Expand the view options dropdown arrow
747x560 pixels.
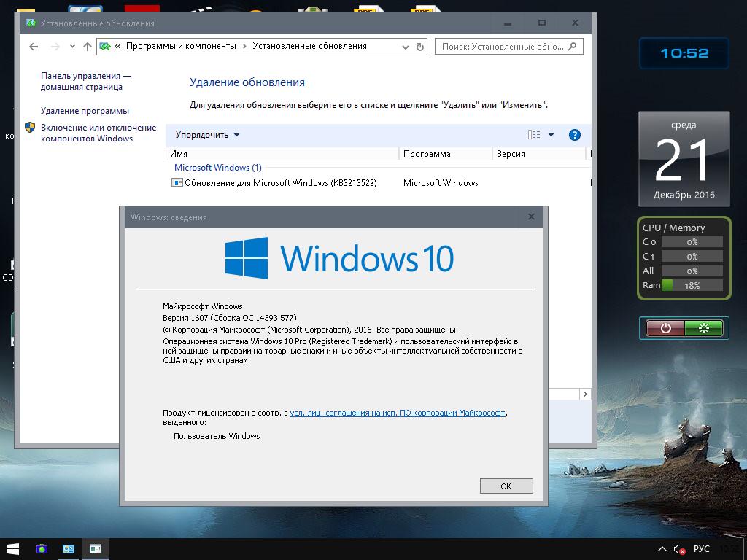(551, 135)
